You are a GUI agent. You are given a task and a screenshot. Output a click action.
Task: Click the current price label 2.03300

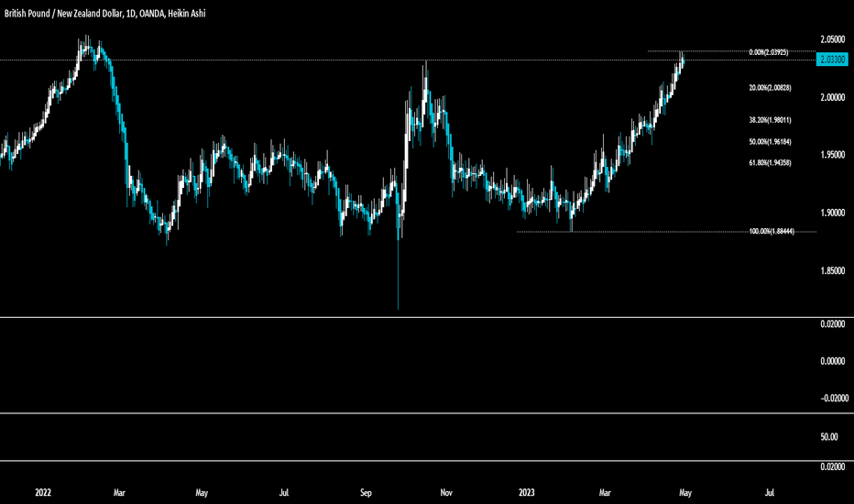832,60
